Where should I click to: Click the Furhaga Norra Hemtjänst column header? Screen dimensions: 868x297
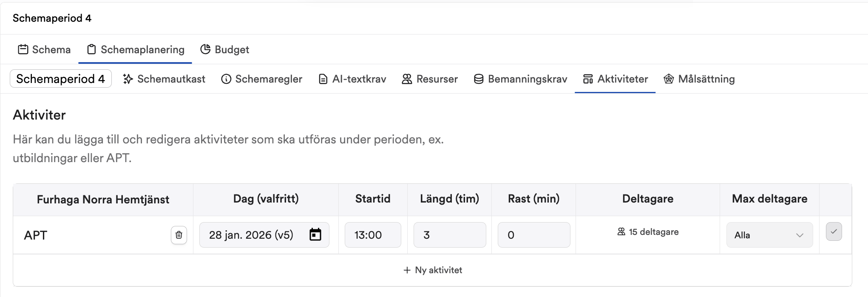pos(103,200)
